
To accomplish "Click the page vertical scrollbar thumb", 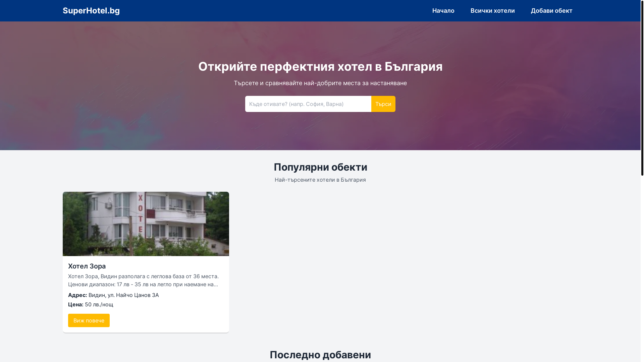I will (642, 88).
